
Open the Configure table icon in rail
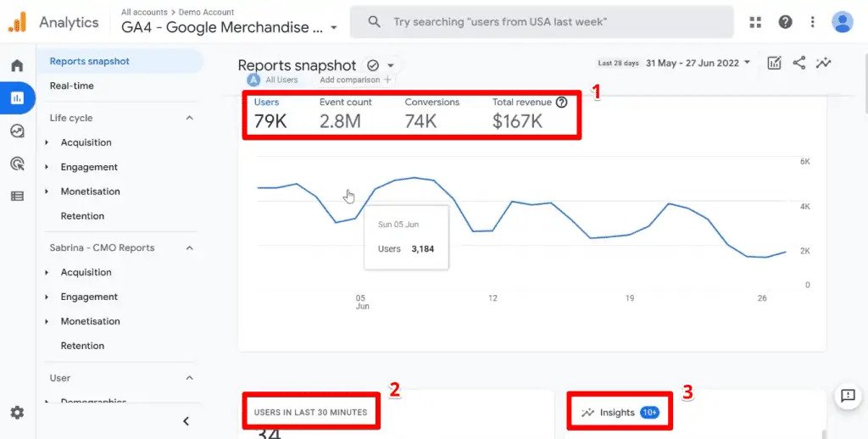pyautogui.click(x=17, y=196)
